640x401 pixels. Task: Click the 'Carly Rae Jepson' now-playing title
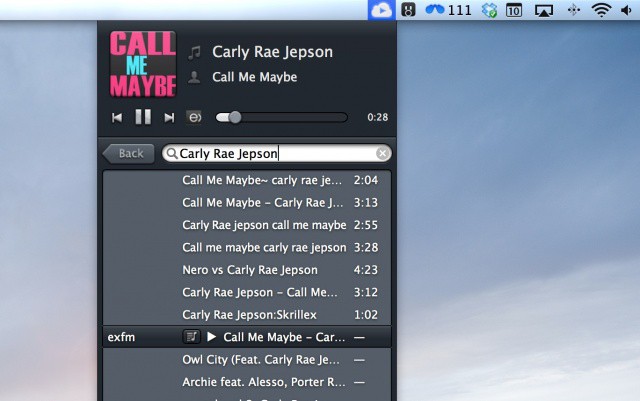click(273, 52)
